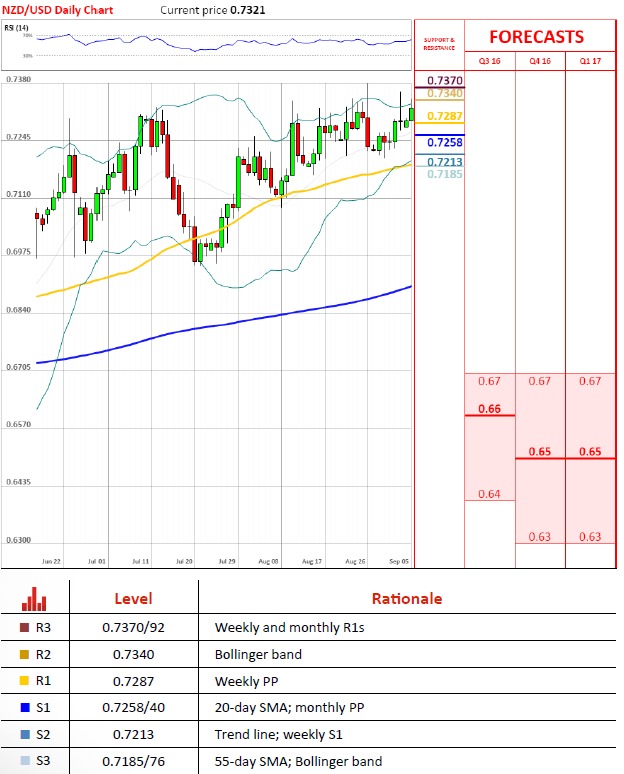Viewport: 624px width, 774px height.
Task: Click the current price value 0.7321
Action: coord(248,10)
